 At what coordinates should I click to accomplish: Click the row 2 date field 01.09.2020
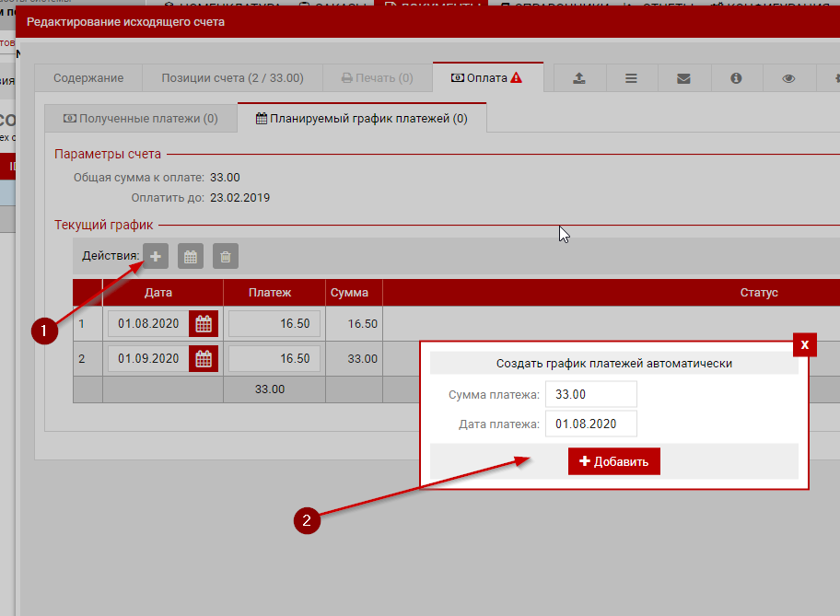click(148, 358)
